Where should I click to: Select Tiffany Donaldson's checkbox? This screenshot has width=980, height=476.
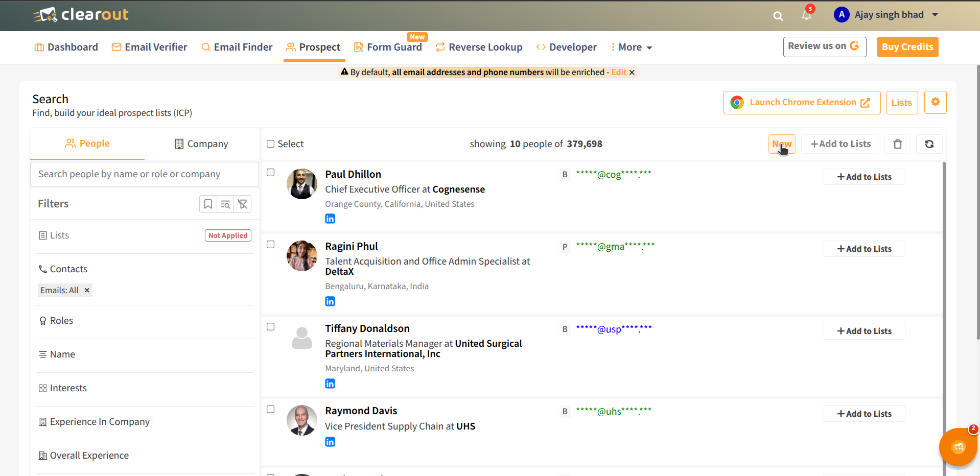pyautogui.click(x=270, y=326)
